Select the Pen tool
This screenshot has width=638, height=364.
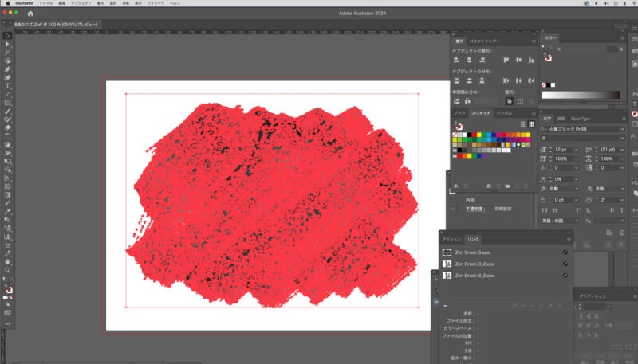pos(7,69)
